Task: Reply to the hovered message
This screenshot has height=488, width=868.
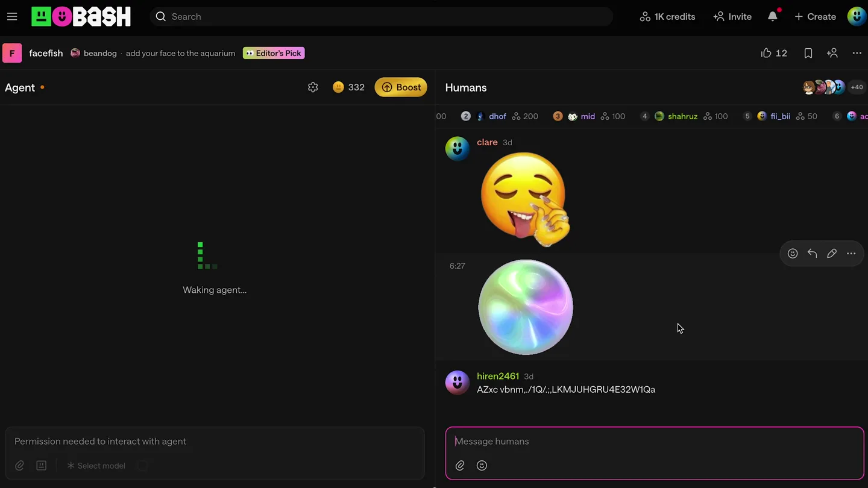Action: (812, 254)
